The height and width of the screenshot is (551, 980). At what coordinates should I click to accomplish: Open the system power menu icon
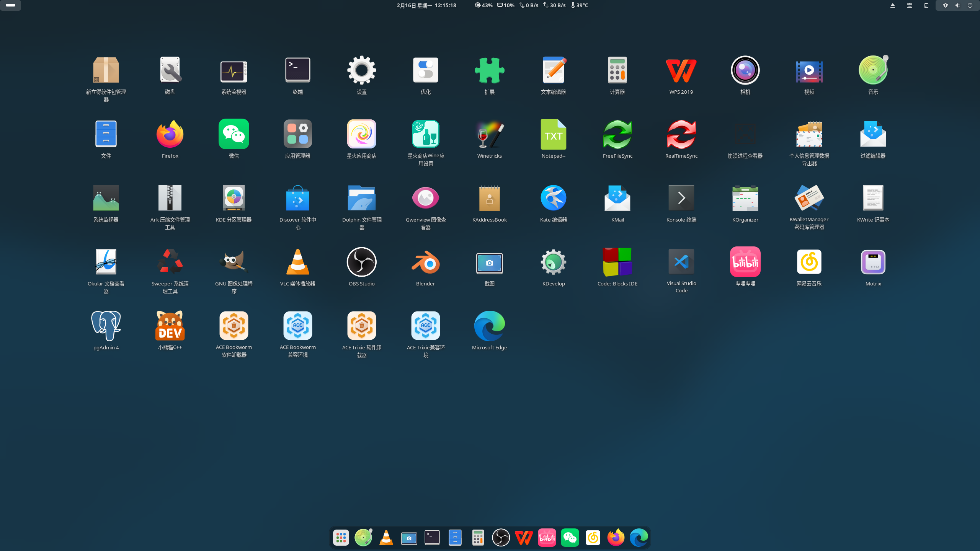tap(970, 5)
